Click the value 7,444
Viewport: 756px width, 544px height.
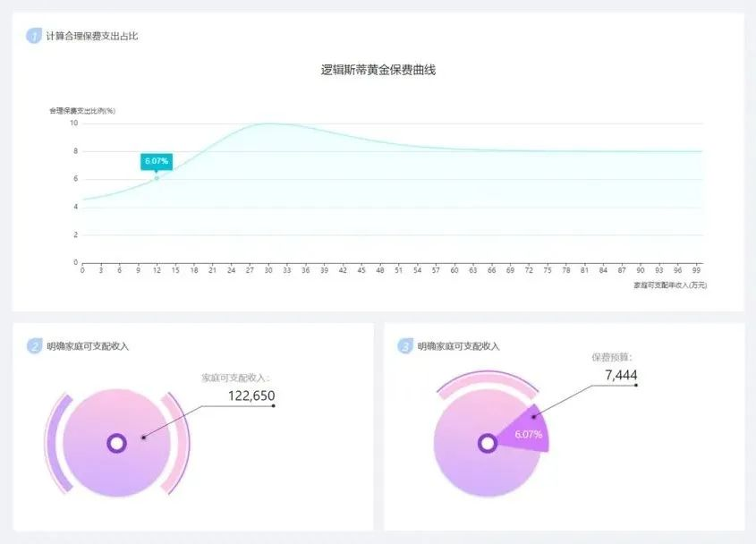tap(621, 375)
